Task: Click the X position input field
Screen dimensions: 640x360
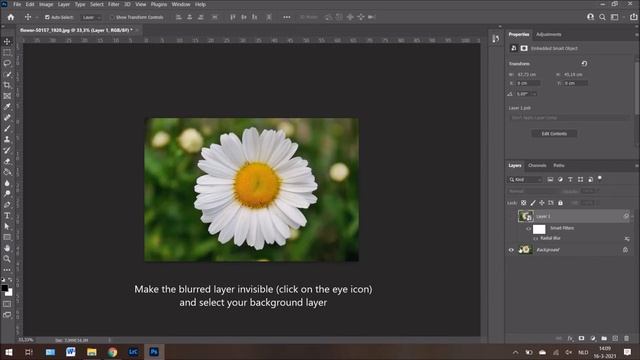Action: click(528, 83)
